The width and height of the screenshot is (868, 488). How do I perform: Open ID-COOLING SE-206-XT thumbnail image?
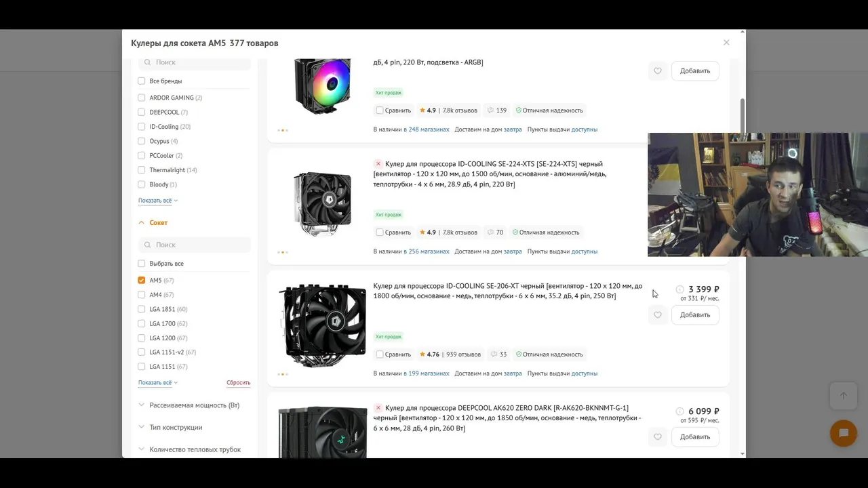[x=322, y=325]
